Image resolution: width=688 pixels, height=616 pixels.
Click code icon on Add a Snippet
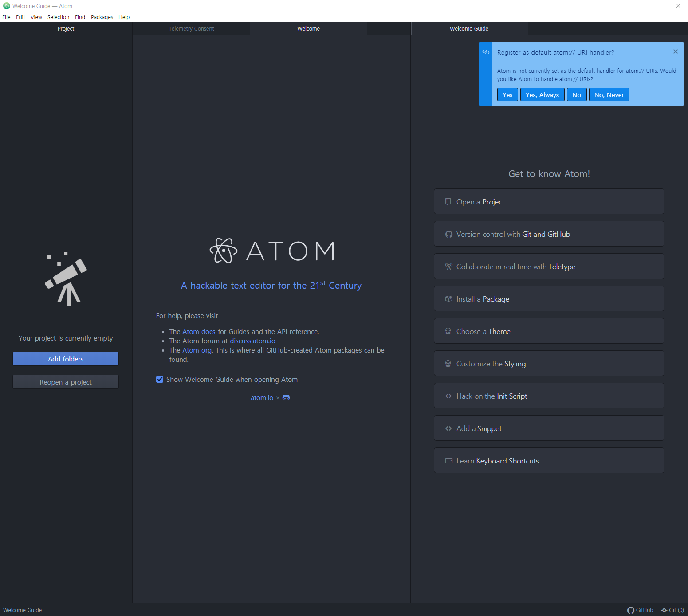[x=448, y=428]
